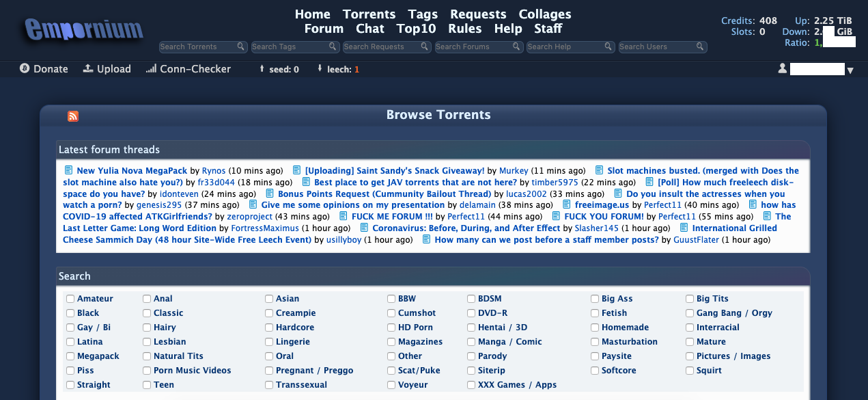Screen dimensions: 868x400
Task: Check the Parody category box
Action: click(x=471, y=356)
